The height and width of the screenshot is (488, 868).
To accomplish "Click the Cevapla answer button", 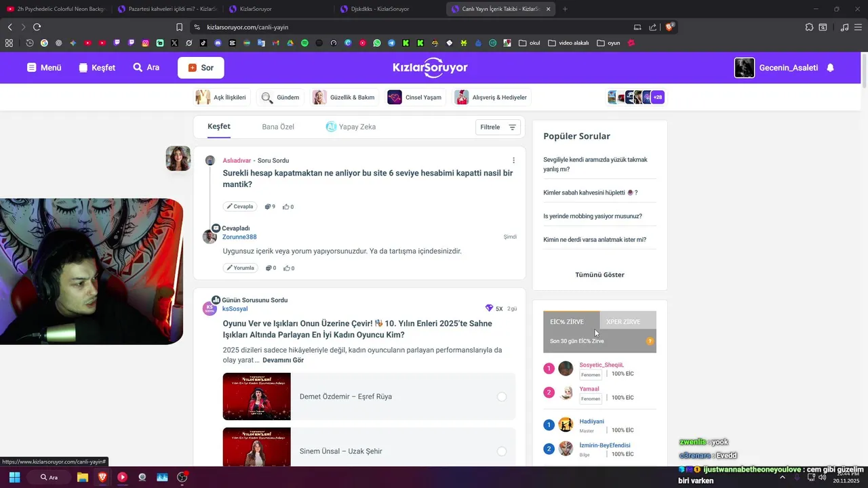I will pos(240,207).
